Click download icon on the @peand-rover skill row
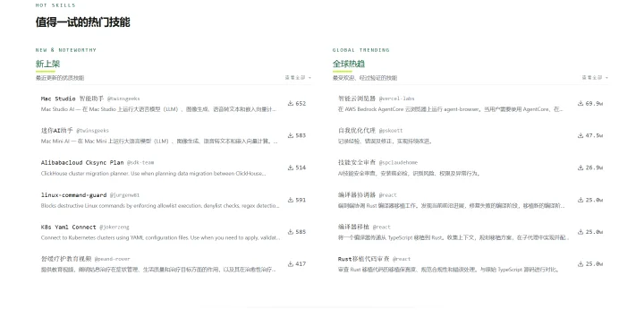 [291, 264]
